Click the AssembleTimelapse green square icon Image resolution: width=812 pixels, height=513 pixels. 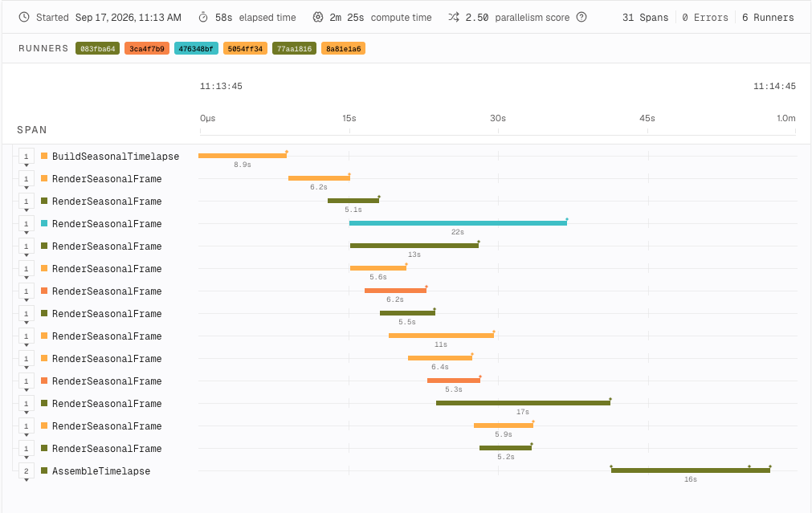[x=44, y=470]
